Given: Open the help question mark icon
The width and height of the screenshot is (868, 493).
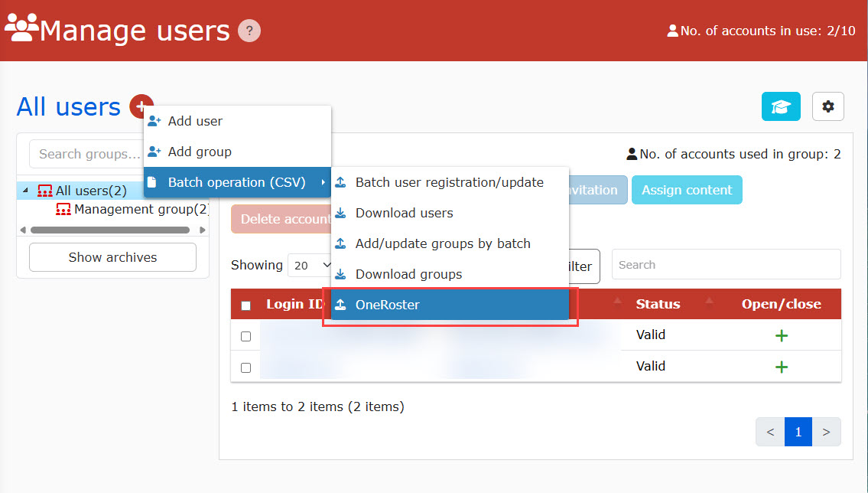Looking at the screenshot, I should point(249,31).
